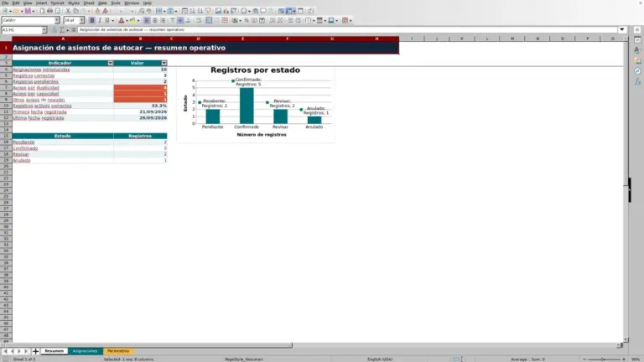The width and height of the screenshot is (644, 362).
Task: Open Find and Replace tool
Action: point(141,11)
